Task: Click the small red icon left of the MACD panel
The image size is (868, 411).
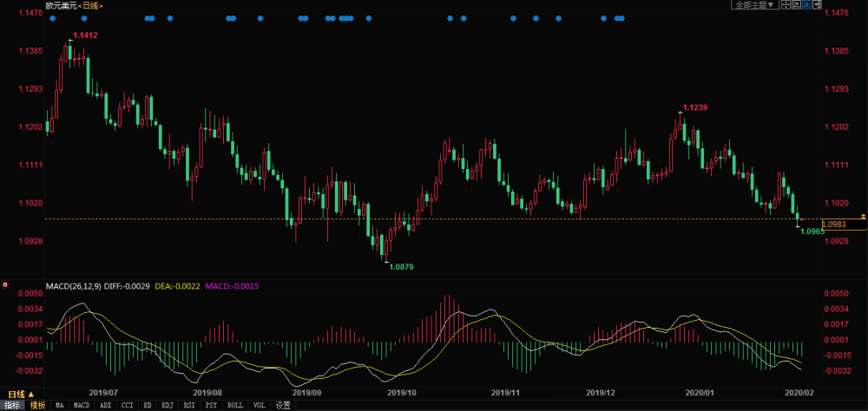Action: point(6,284)
